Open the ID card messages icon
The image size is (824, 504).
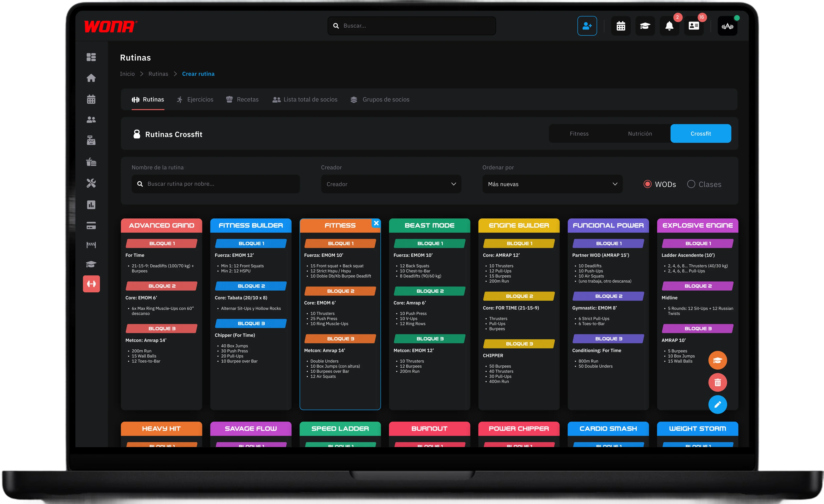pos(694,26)
